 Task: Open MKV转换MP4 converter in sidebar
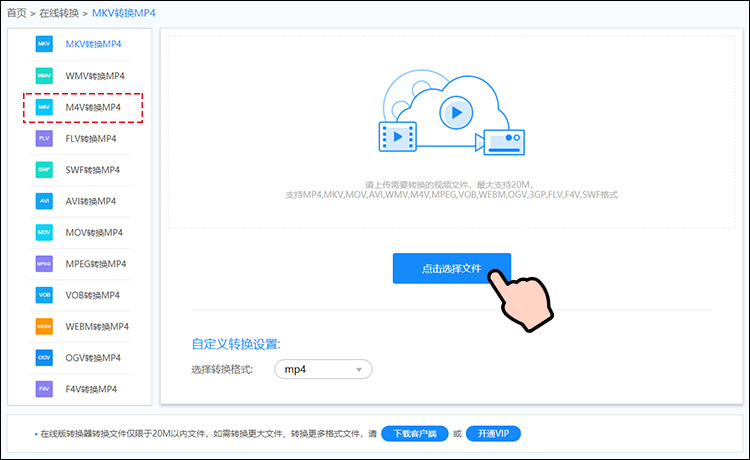[93, 44]
